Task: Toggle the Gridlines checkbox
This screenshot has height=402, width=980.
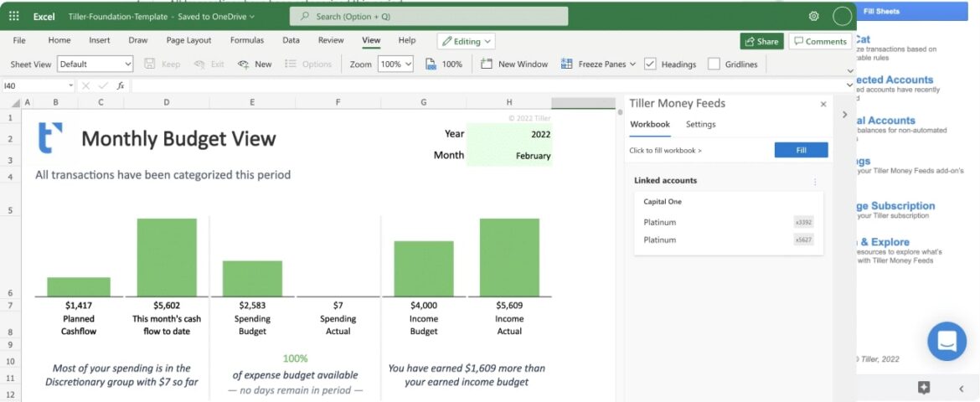Action: click(x=714, y=64)
